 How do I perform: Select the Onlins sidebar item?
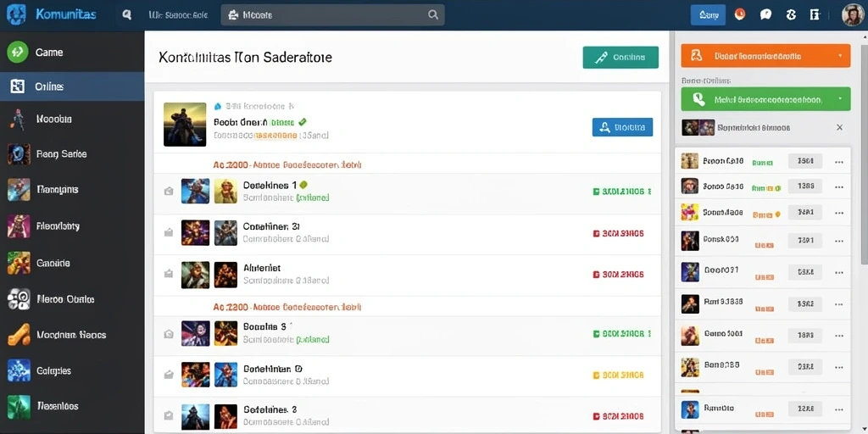point(72,86)
